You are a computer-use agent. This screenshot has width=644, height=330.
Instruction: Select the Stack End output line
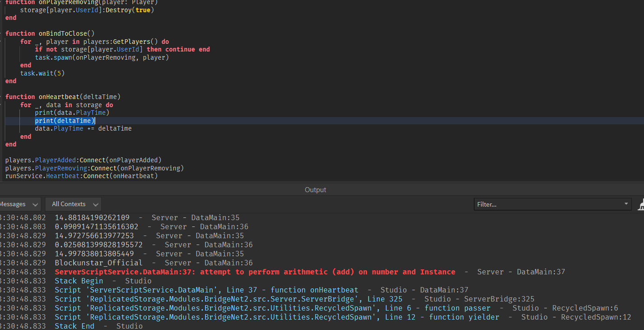pyautogui.click(x=75, y=326)
